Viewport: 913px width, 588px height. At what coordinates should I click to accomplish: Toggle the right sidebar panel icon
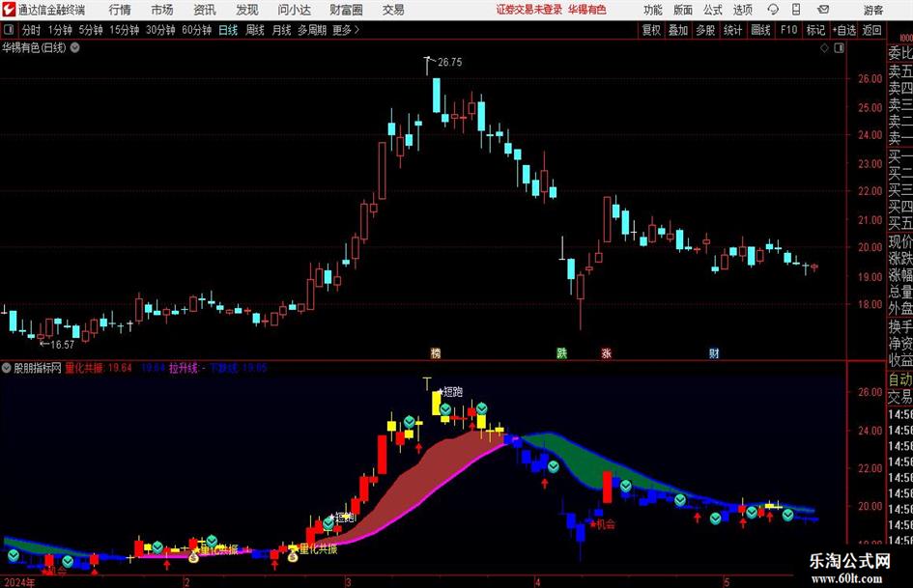click(x=839, y=48)
